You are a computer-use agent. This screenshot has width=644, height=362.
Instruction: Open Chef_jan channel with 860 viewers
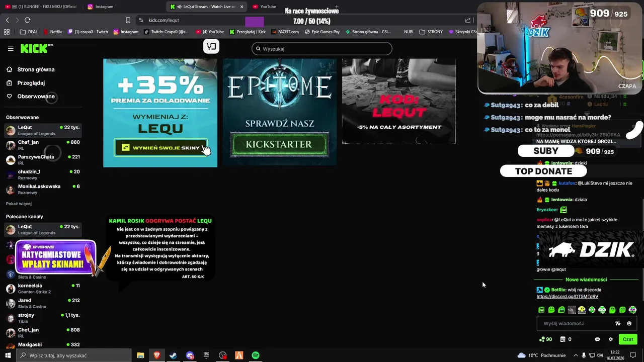click(x=43, y=145)
